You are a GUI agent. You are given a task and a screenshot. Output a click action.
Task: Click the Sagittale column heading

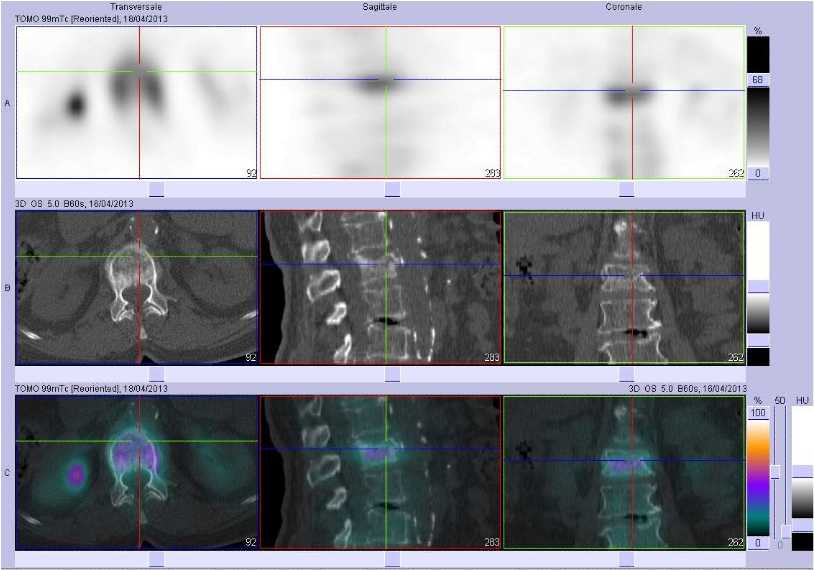point(379,7)
